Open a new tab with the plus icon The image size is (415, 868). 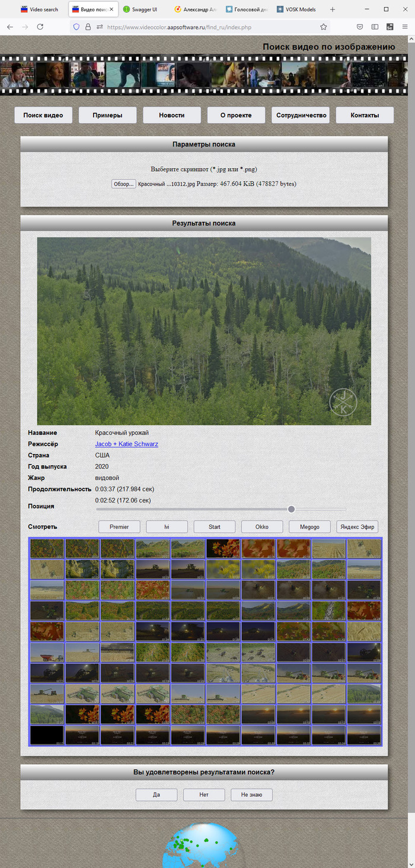coord(333,9)
